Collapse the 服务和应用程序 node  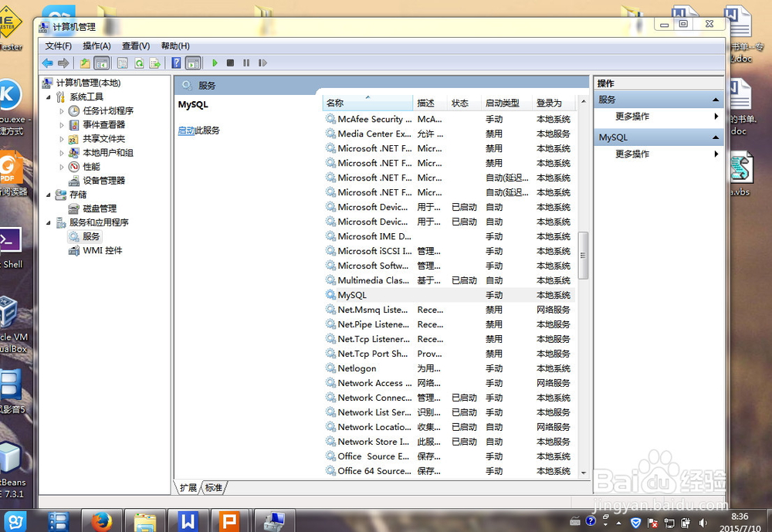[48, 222]
